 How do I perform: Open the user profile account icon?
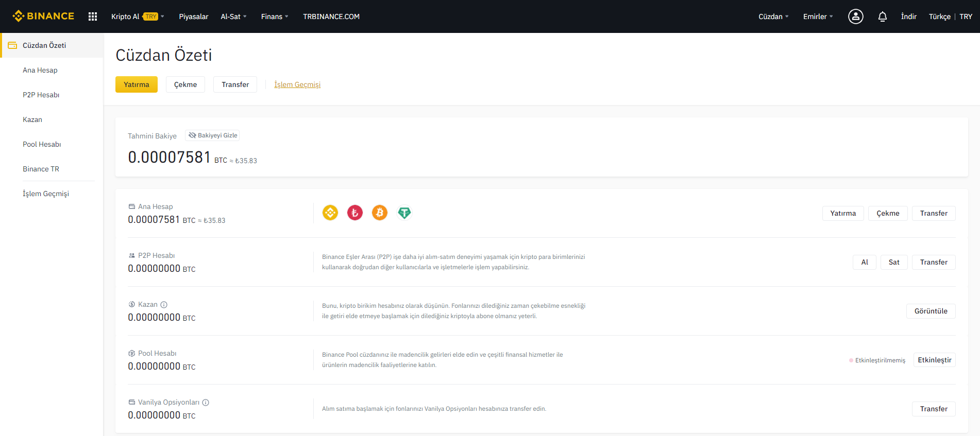click(856, 16)
